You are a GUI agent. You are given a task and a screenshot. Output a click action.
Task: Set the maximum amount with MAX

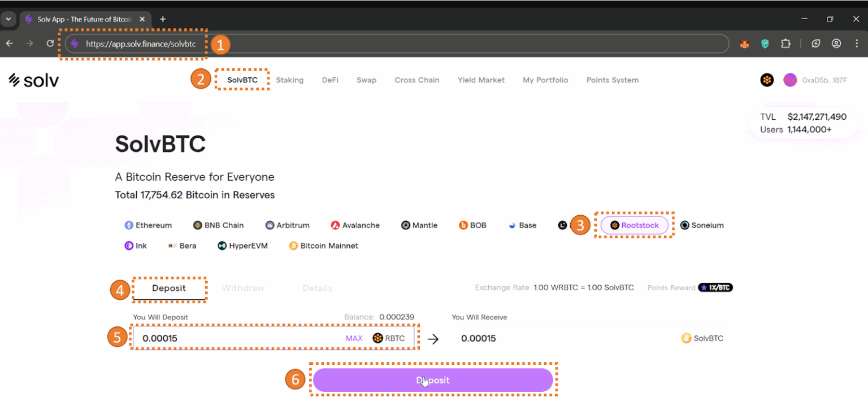pos(354,338)
